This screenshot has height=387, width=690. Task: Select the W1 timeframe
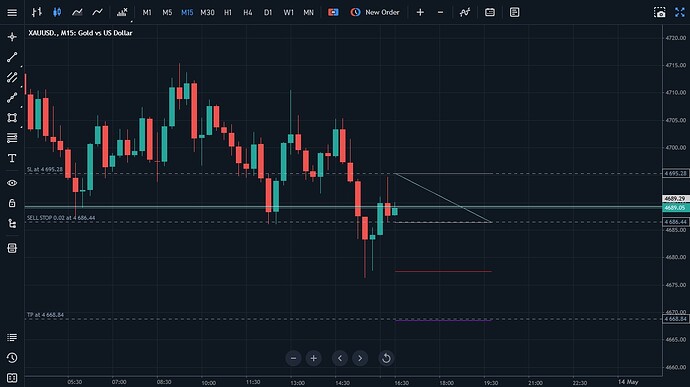click(x=288, y=12)
